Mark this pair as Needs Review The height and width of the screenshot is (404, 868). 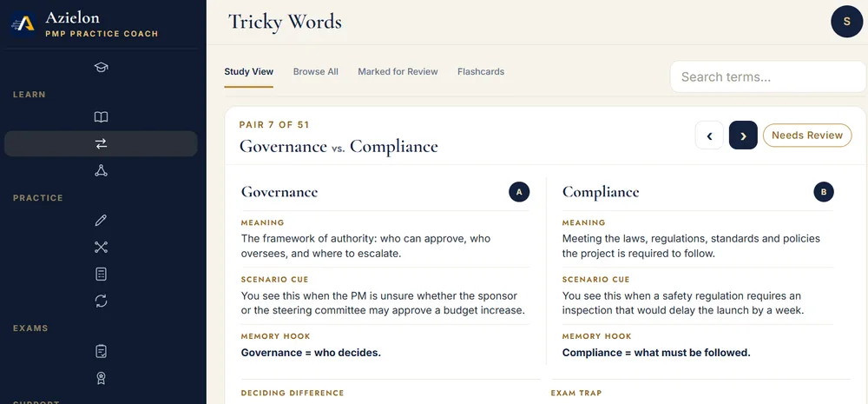(x=807, y=136)
